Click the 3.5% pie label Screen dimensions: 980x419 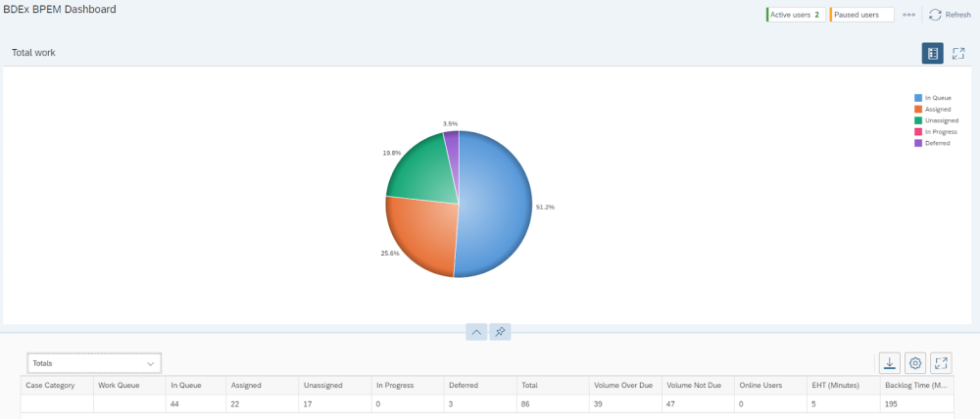[450, 123]
